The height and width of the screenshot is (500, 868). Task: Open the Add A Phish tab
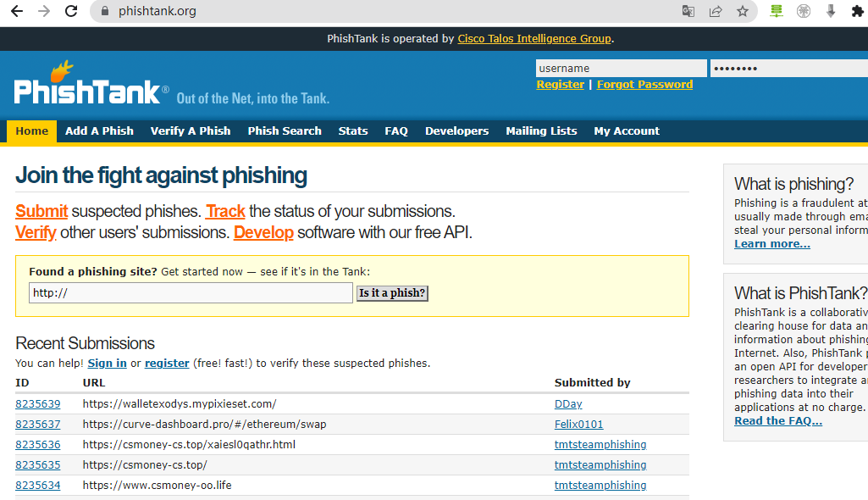[x=99, y=131]
